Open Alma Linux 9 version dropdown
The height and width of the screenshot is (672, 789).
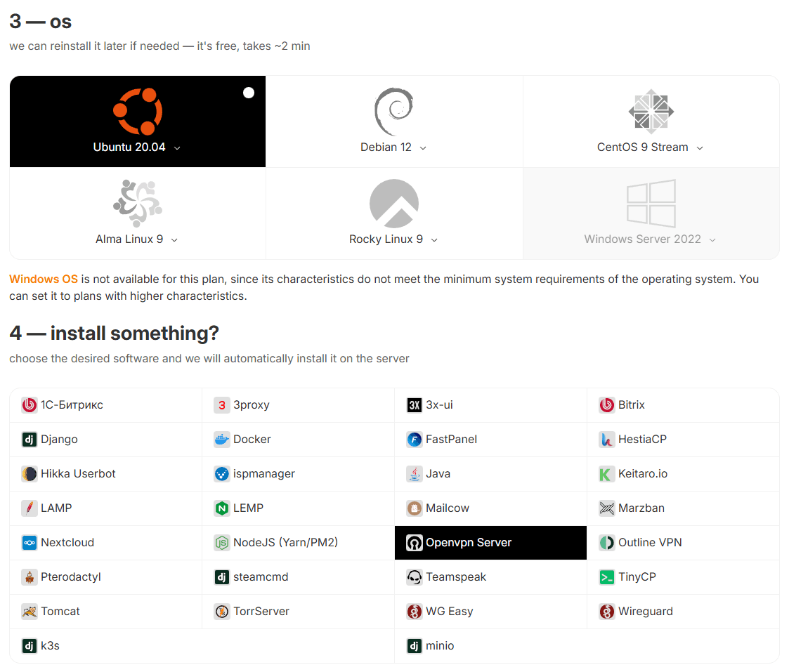174,240
